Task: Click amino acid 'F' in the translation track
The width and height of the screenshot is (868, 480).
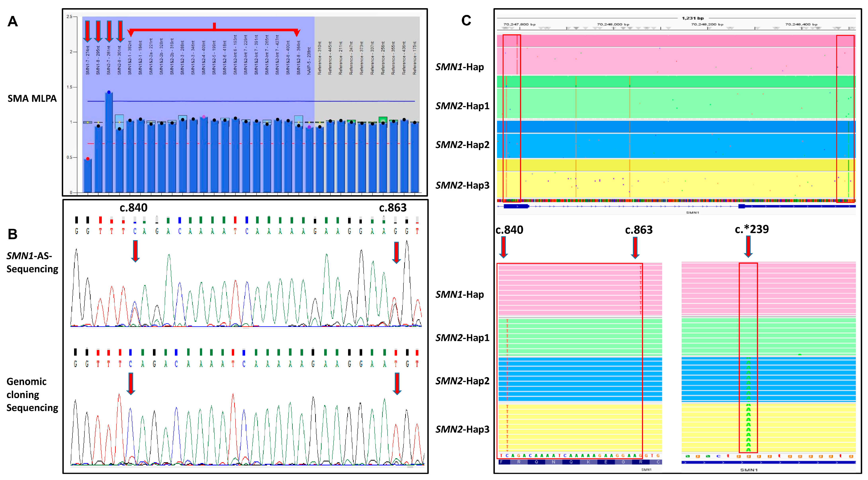Action: (501, 462)
